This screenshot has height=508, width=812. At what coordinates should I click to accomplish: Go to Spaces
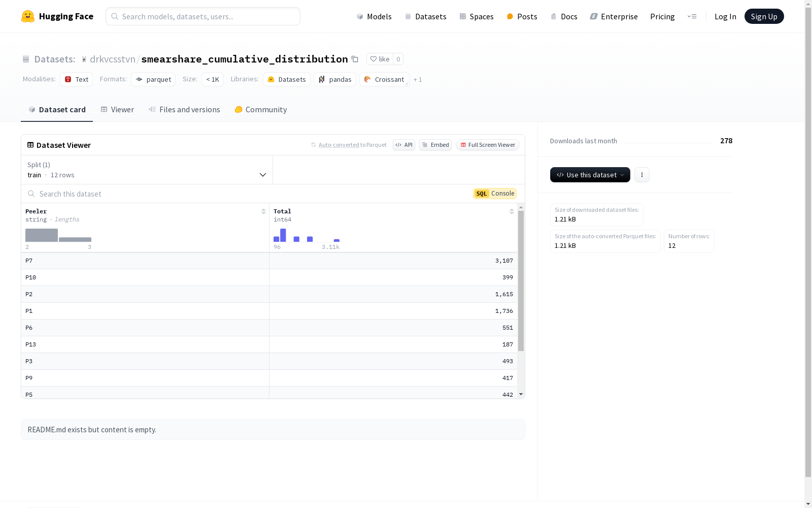476,16
